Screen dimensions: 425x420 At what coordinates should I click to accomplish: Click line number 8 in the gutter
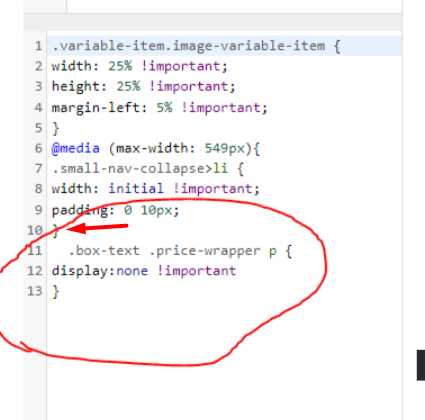(39, 189)
